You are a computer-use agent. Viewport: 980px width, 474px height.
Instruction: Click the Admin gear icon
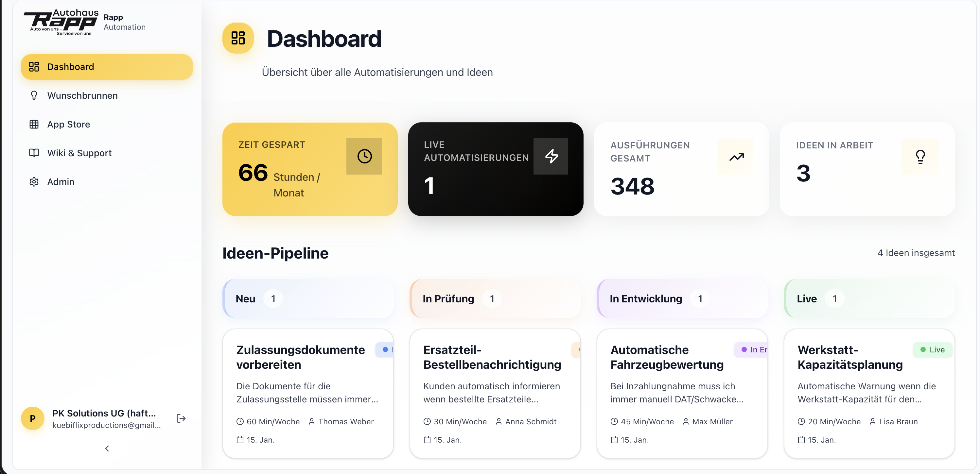(34, 182)
